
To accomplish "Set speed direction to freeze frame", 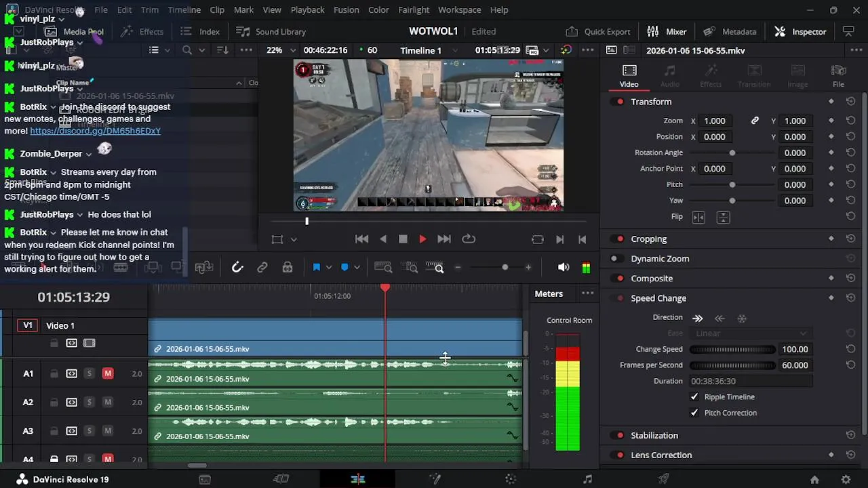I will pyautogui.click(x=742, y=318).
